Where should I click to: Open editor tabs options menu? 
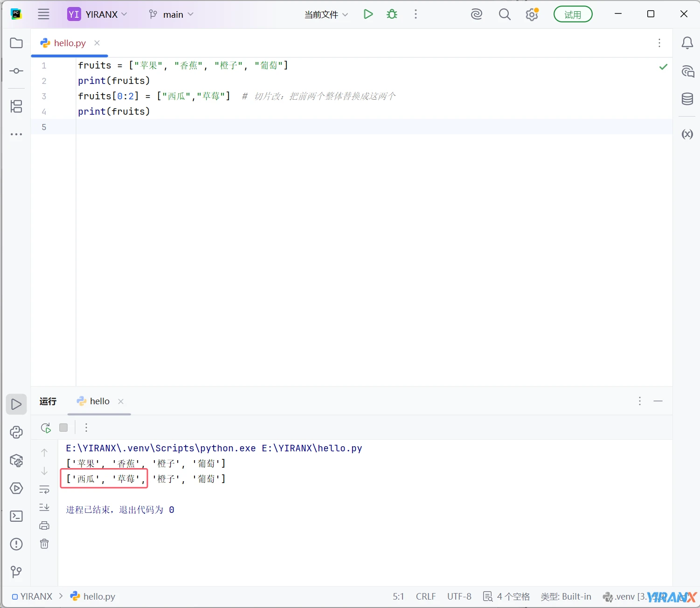point(659,43)
